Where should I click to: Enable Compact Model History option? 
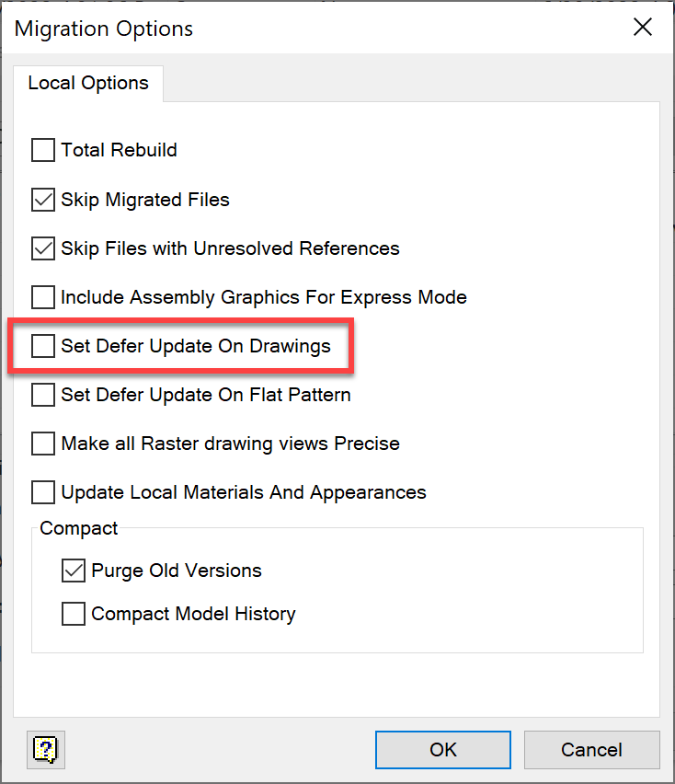point(74,614)
